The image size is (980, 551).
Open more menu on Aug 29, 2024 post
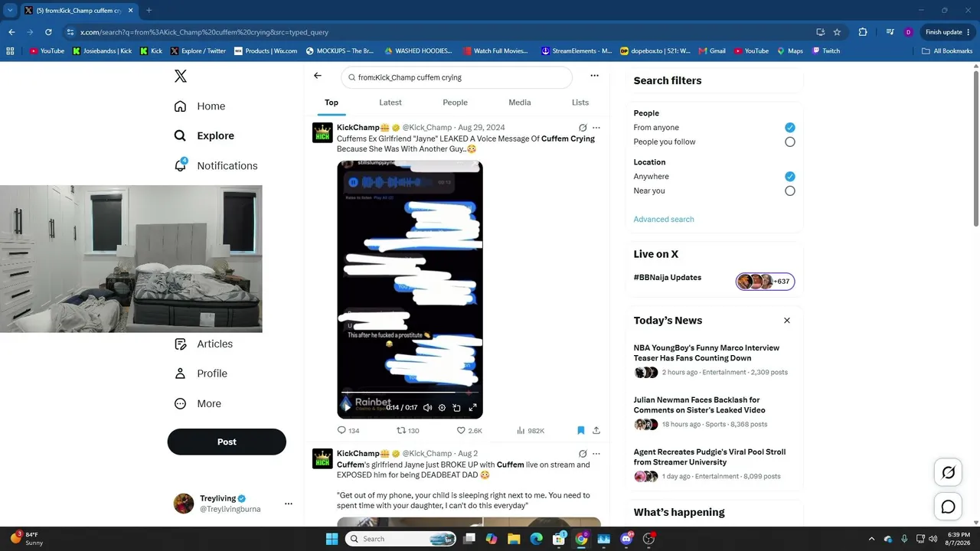tap(596, 128)
